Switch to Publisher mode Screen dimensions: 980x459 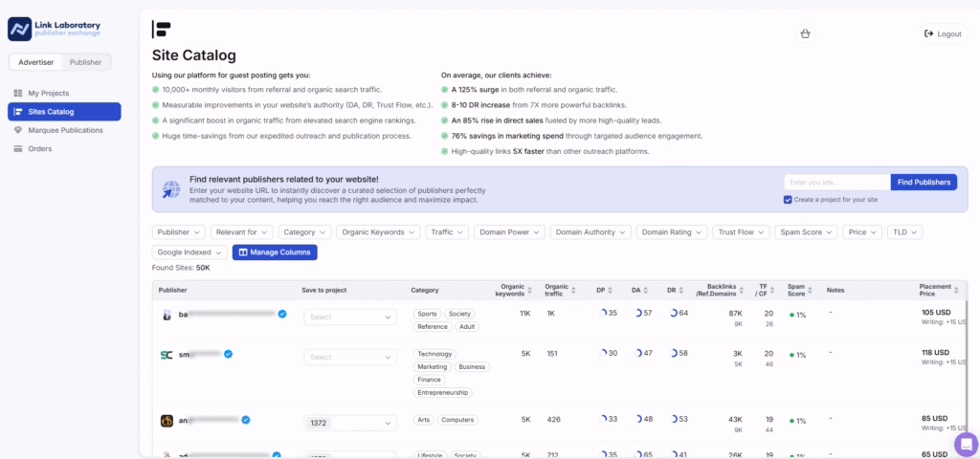85,62
